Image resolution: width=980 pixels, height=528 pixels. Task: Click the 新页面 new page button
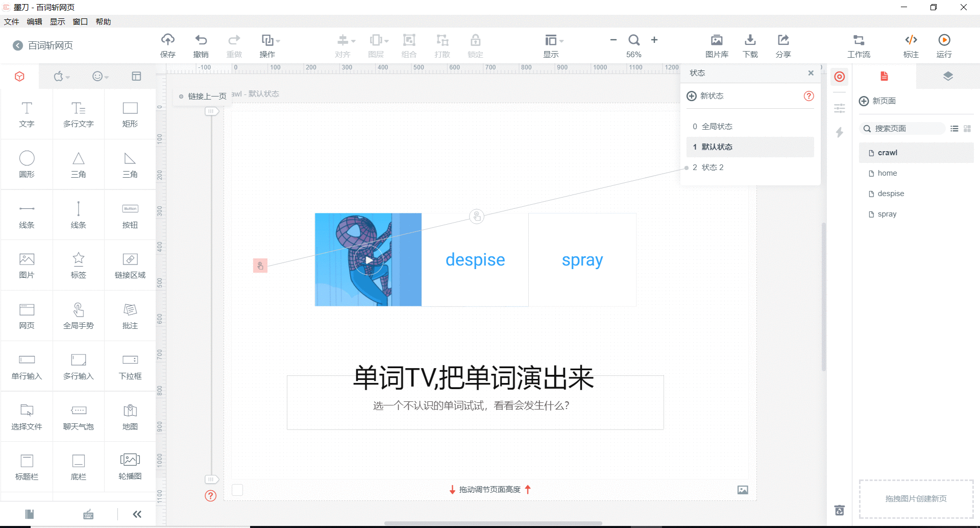click(x=877, y=101)
